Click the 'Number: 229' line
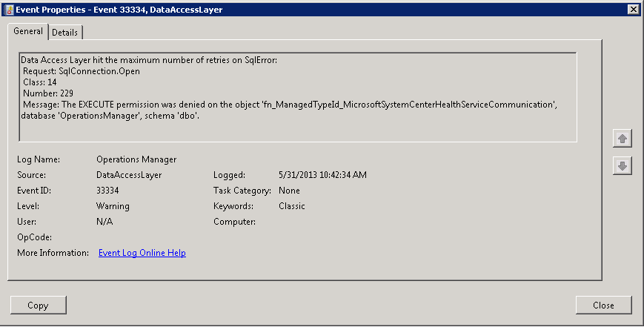644x327 pixels. point(48,93)
